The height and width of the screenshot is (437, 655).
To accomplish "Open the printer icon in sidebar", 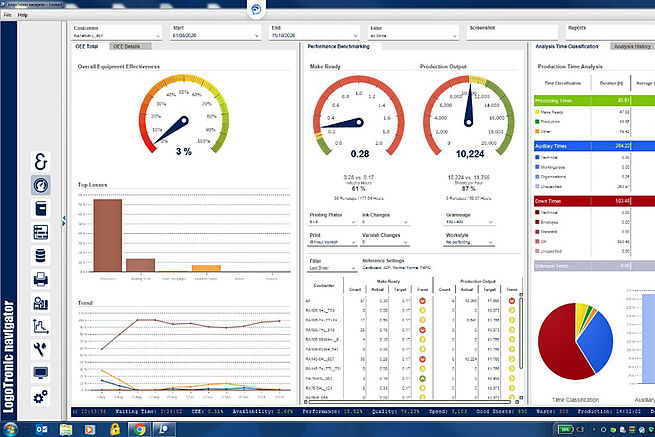I will click(x=41, y=279).
